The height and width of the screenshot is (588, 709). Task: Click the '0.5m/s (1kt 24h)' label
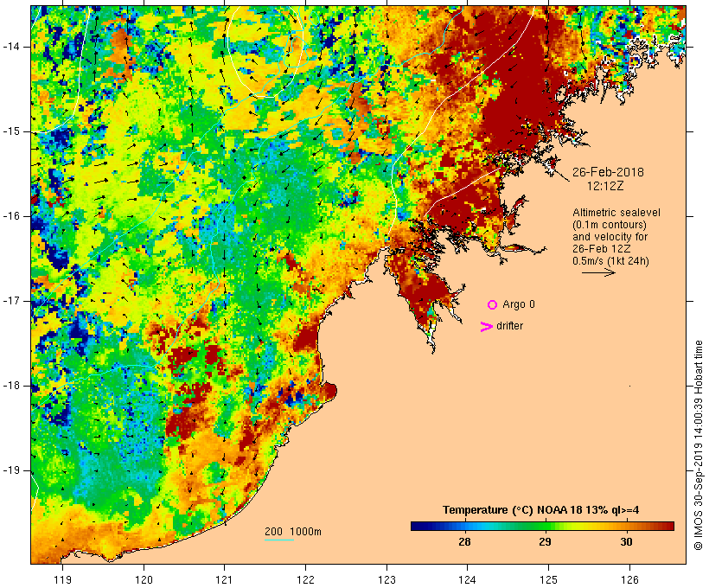[x=611, y=261]
